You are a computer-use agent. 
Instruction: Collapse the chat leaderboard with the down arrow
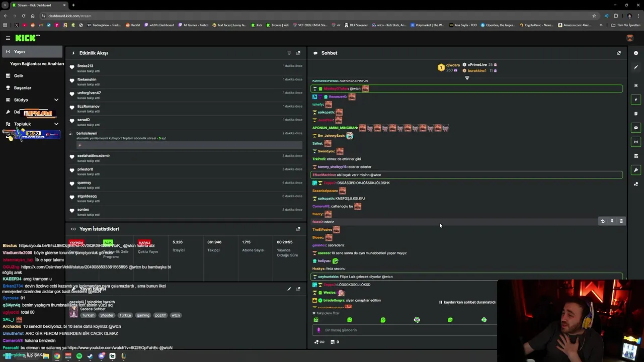pyautogui.click(x=467, y=78)
